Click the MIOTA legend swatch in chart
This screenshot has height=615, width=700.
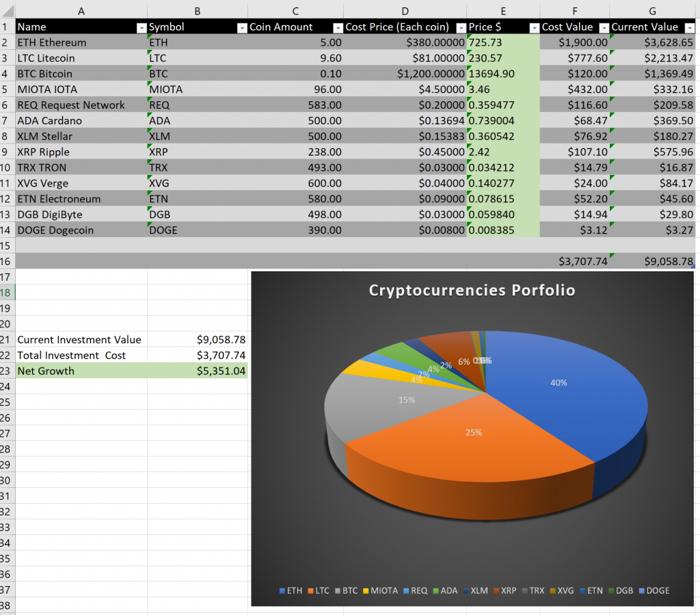(366, 591)
